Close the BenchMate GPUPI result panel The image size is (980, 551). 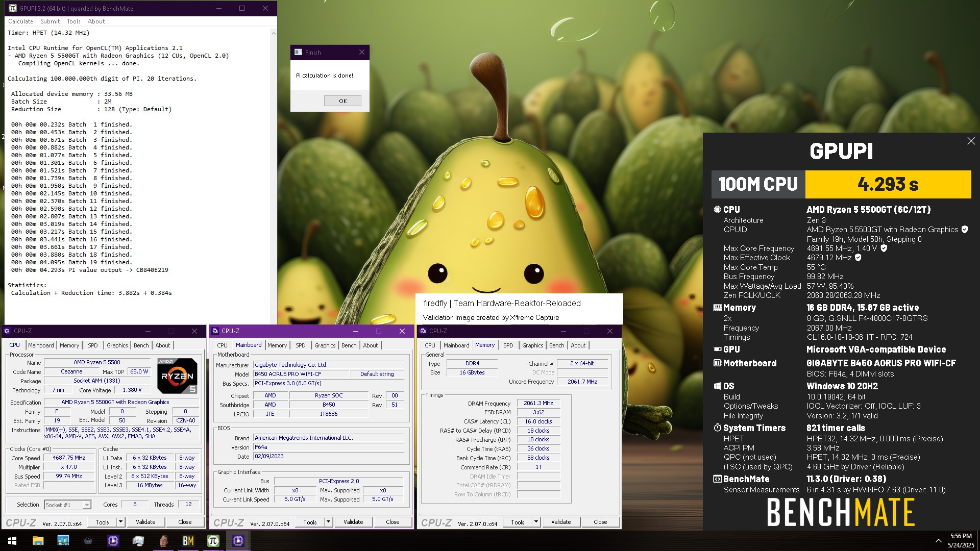pos(971,141)
